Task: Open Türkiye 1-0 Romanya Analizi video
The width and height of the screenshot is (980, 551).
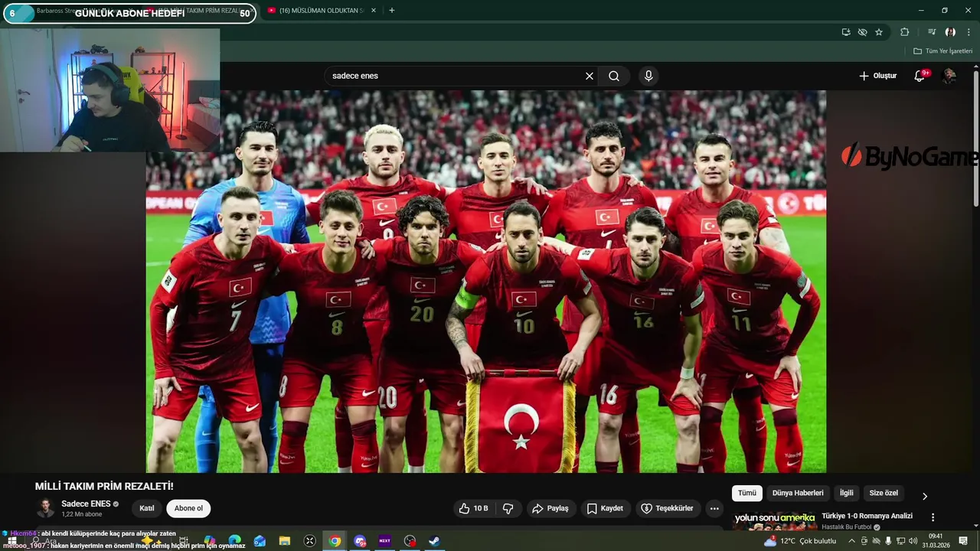Action: 867,516
